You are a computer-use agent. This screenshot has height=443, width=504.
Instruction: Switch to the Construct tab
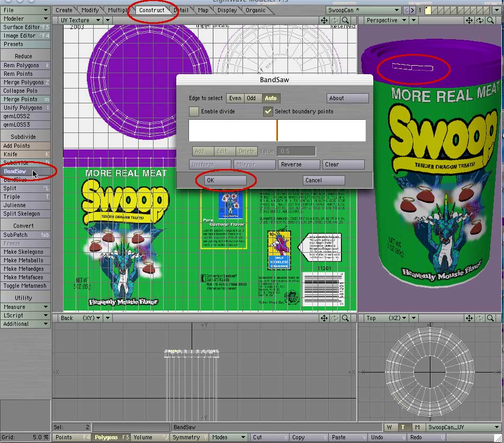coord(152,10)
